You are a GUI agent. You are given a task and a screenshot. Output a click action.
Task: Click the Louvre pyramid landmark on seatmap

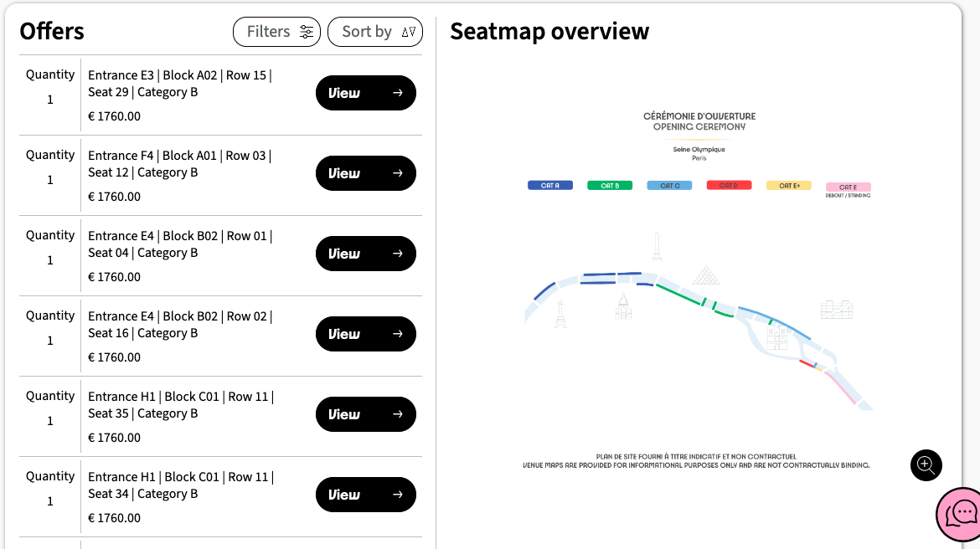(x=707, y=275)
